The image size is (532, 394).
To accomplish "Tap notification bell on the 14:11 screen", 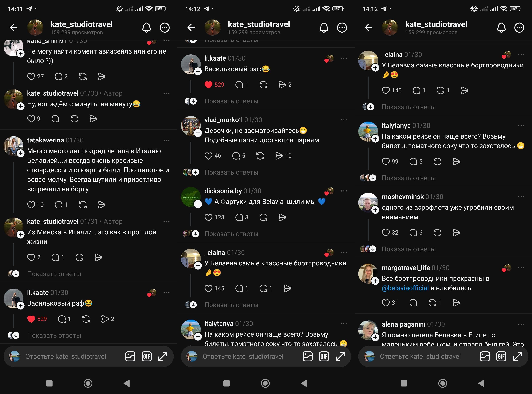I will pos(146,28).
